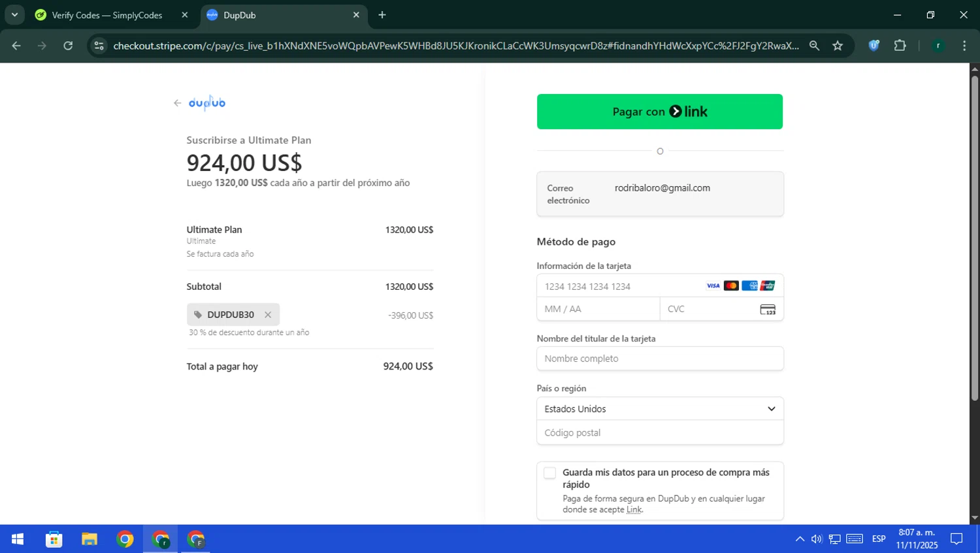This screenshot has height=553, width=980.
Task: Go back using the arrow beside DupDub logo
Action: pyautogui.click(x=177, y=103)
